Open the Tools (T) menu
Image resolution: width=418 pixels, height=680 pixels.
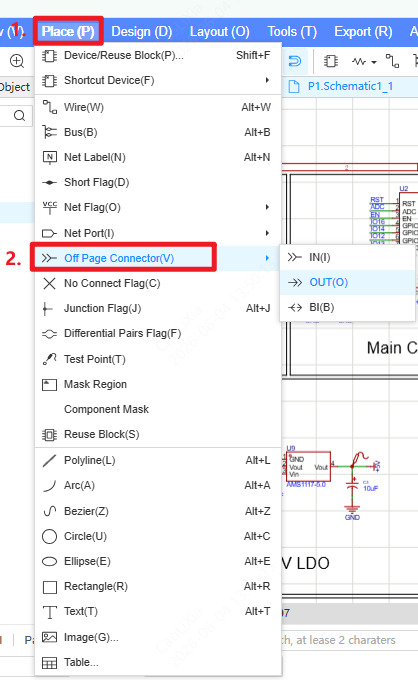pyautogui.click(x=292, y=31)
